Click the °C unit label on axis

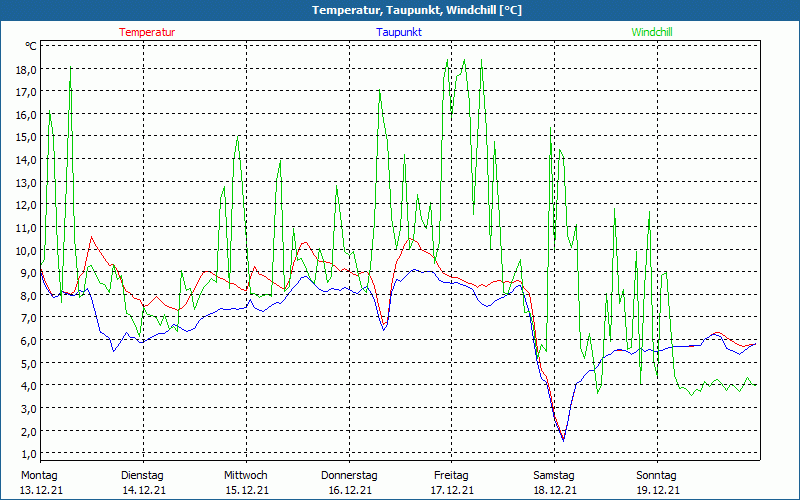pyautogui.click(x=31, y=46)
